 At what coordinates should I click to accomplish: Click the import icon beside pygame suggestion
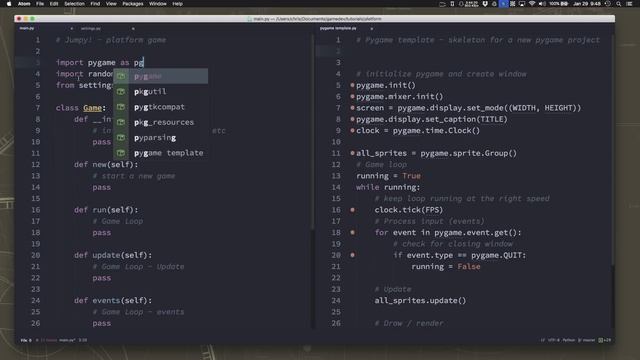pos(121,76)
